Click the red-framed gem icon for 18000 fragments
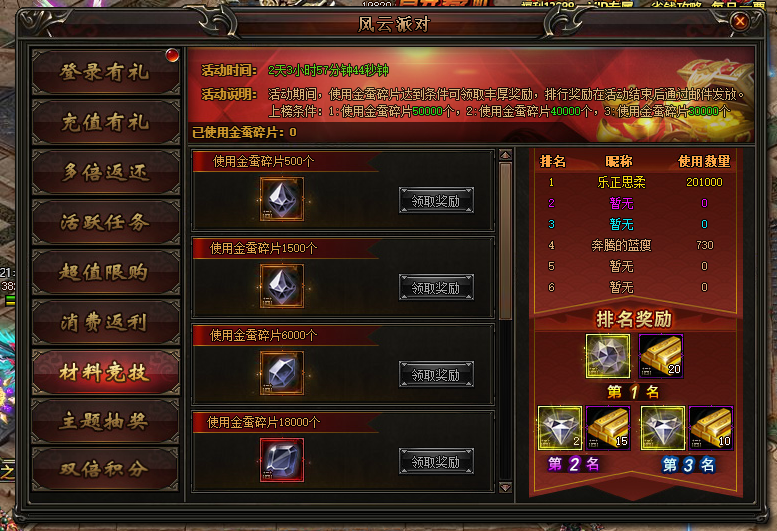Image resolution: width=777 pixels, height=531 pixels. 282,460
